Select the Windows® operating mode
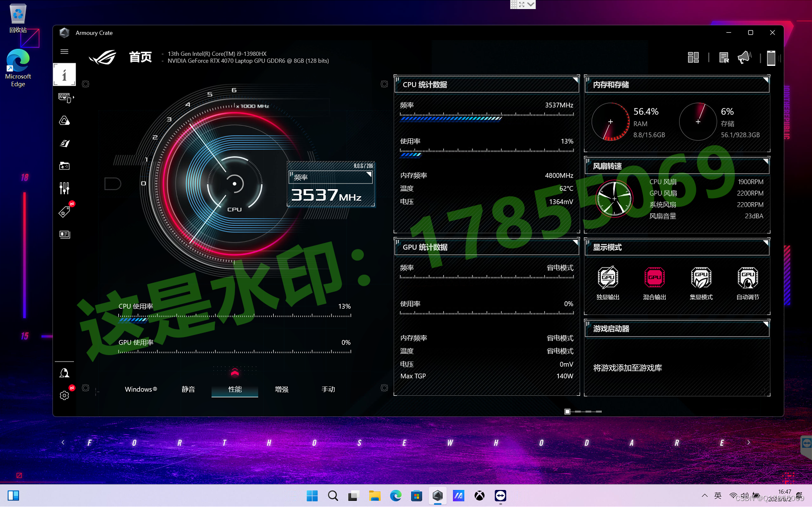 pos(141,389)
